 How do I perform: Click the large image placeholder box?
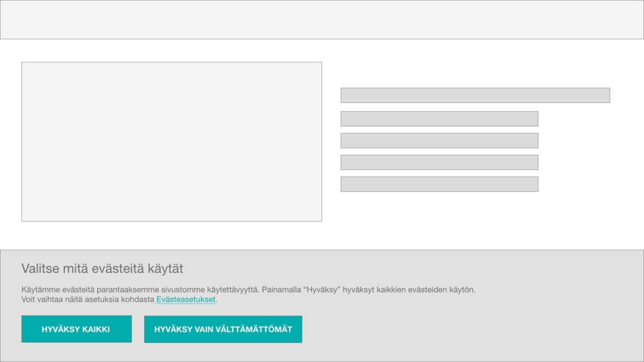(x=172, y=142)
